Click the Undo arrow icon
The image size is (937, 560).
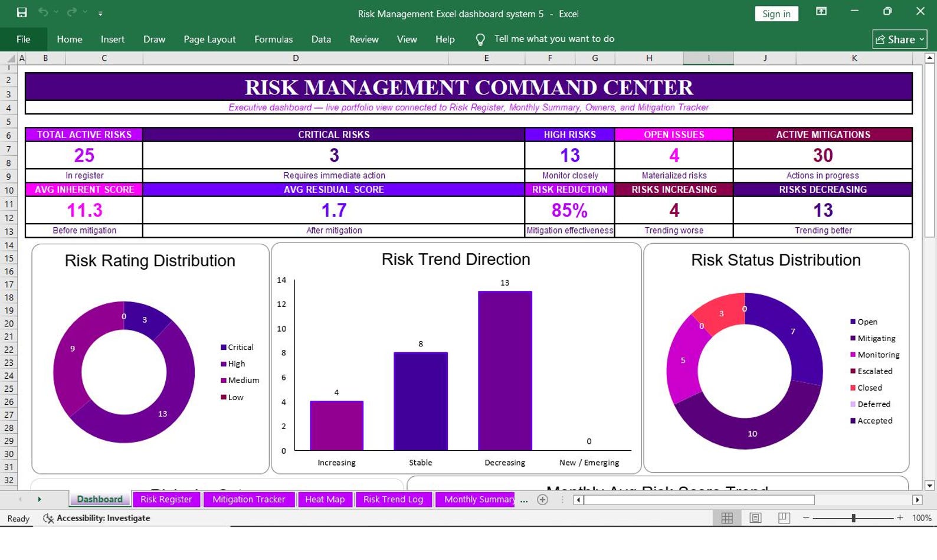(x=43, y=12)
